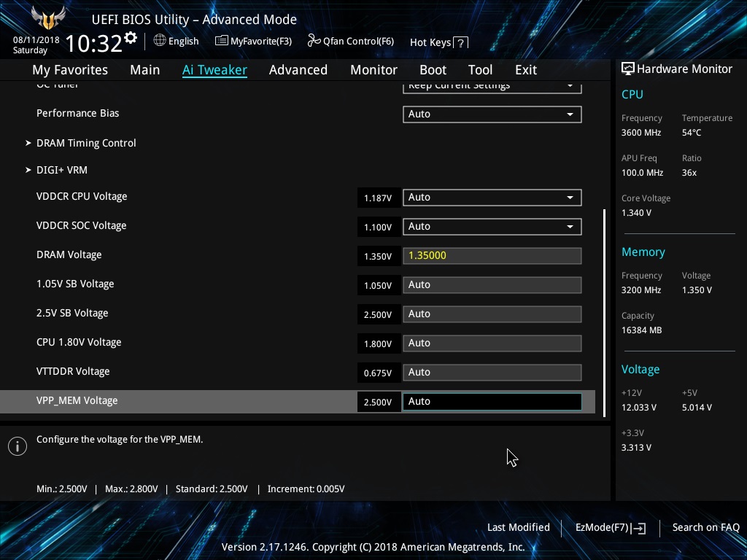Click the settings list scrollbar
The width and height of the screenshot is (747, 560).
coord(605,313)
